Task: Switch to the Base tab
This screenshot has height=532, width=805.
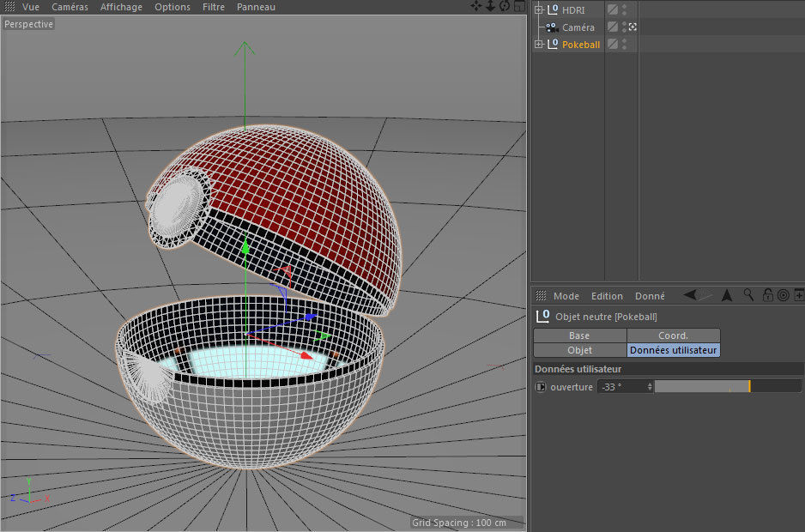Action: (579, 336)
